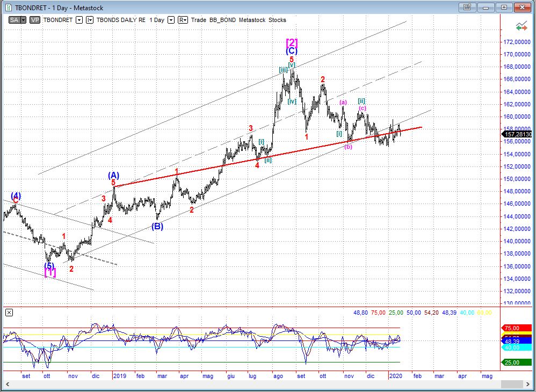Click the (c) magenta sub-wave label

pyautogui.click(x=363, y=108)
